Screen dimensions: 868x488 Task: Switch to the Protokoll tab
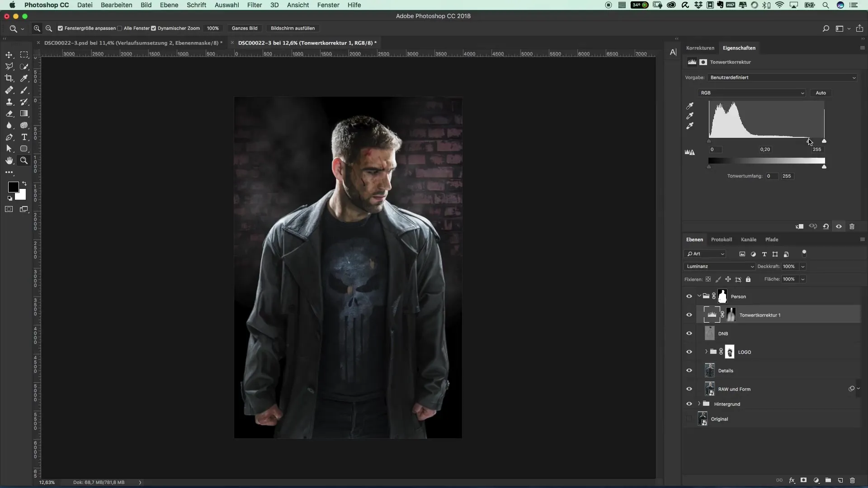coord(721,239)
